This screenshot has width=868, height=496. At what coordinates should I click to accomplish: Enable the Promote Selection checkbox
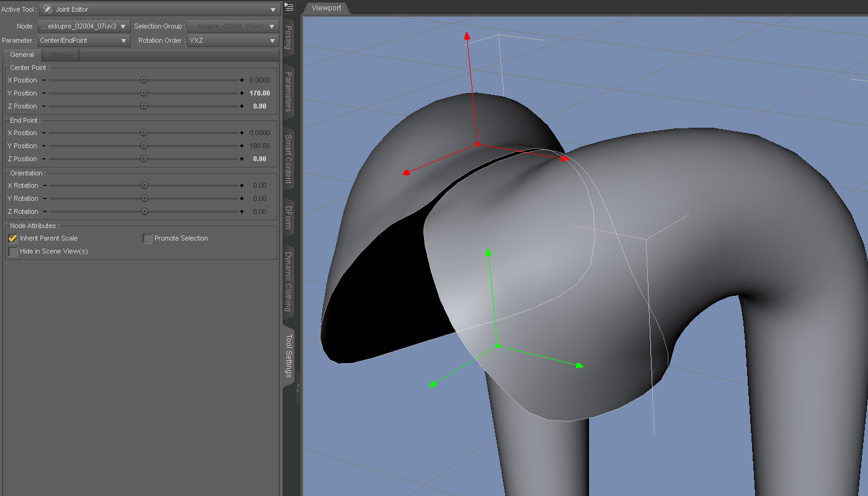pos(148,239)
